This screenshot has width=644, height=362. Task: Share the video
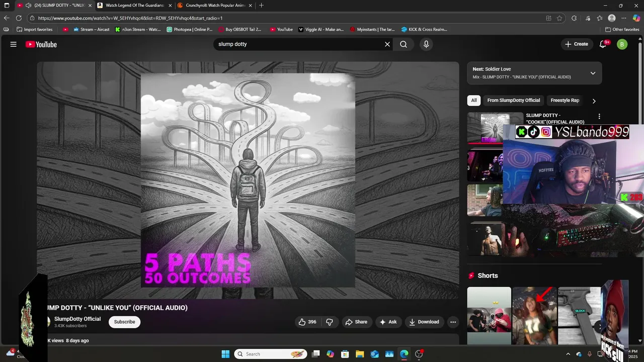click(x=356, y=322)
